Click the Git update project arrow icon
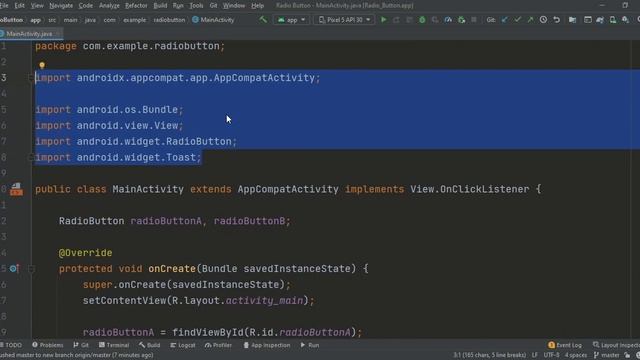 pos(504,20)
